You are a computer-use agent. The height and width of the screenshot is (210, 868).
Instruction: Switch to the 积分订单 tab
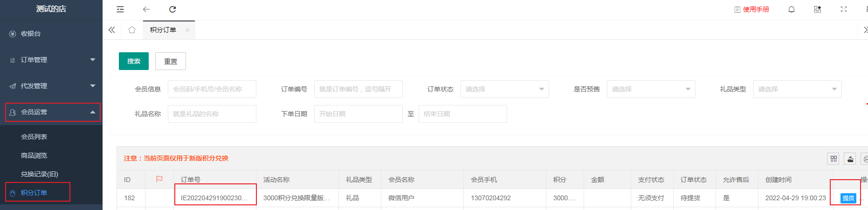pyautogui.click(x=163, y=30)
